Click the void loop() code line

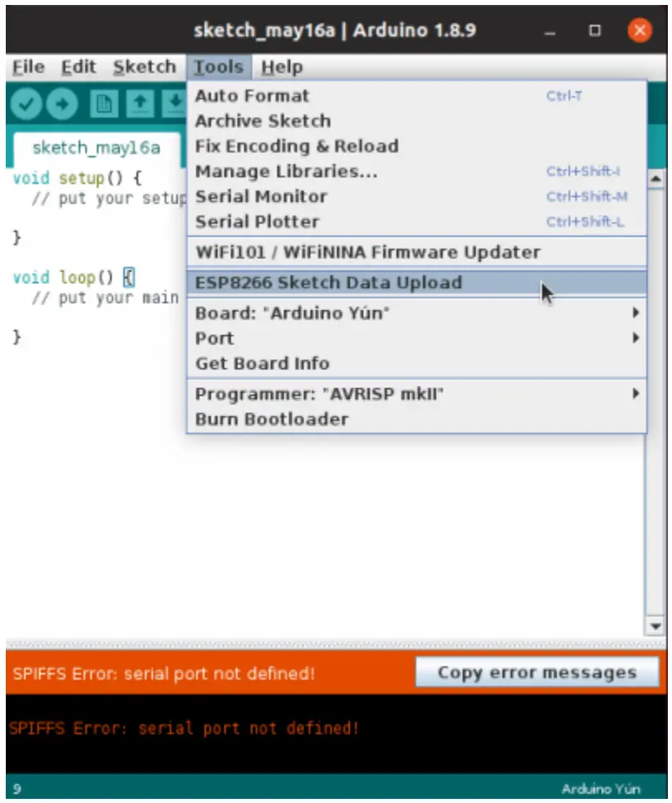pyautogui.click(x=74, y=277)
